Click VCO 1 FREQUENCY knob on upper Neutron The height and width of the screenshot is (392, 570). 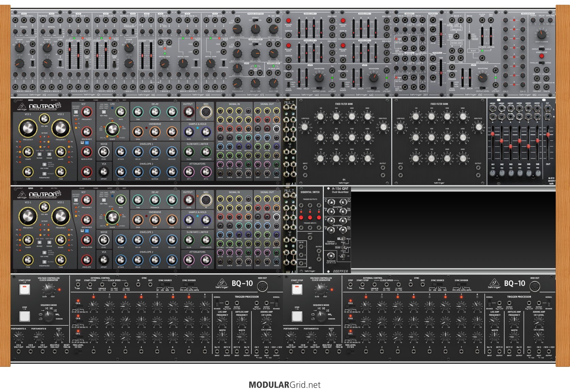[28, 128]
